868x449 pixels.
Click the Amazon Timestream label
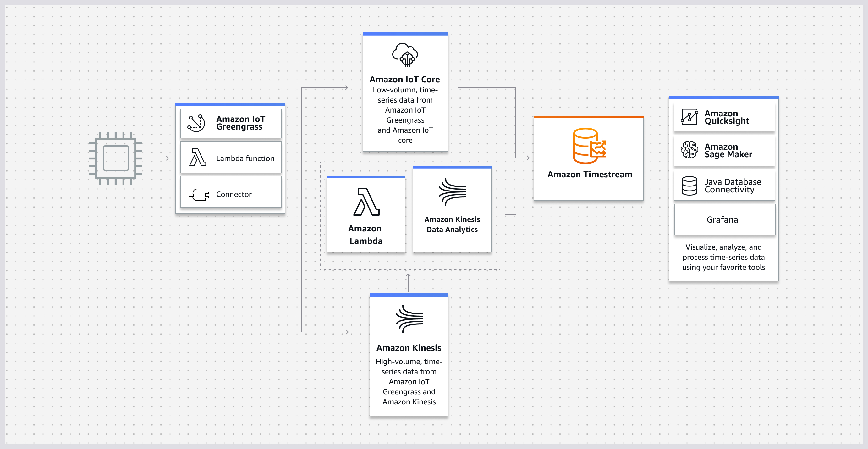[589, 174]
